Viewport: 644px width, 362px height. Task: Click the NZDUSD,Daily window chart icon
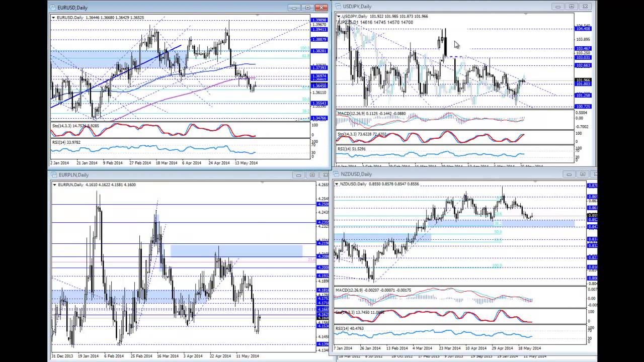pos(336,174)
